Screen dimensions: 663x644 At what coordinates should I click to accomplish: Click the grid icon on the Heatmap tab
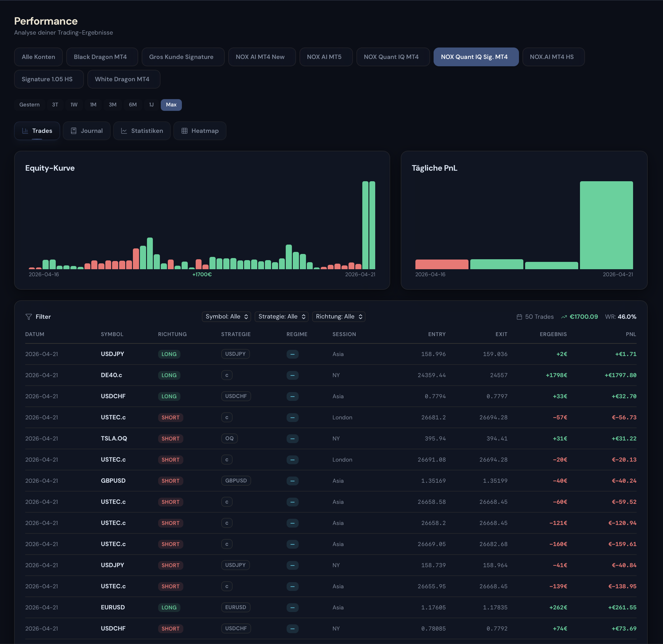coord(184,131)
